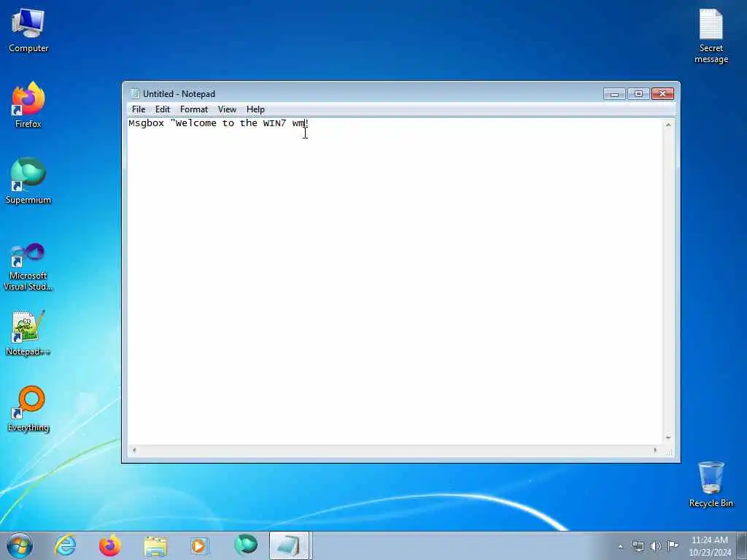The image size is (747, 560).
Task: Maximize the Notepad window
Action: click(x=638, y=94)
